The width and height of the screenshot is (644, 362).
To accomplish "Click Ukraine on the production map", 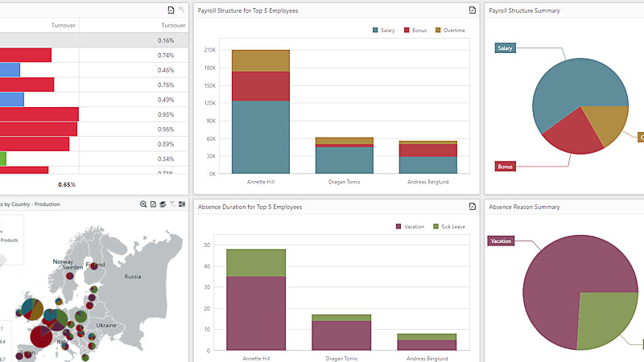I will pyautogui.click(x=106, y=325).
